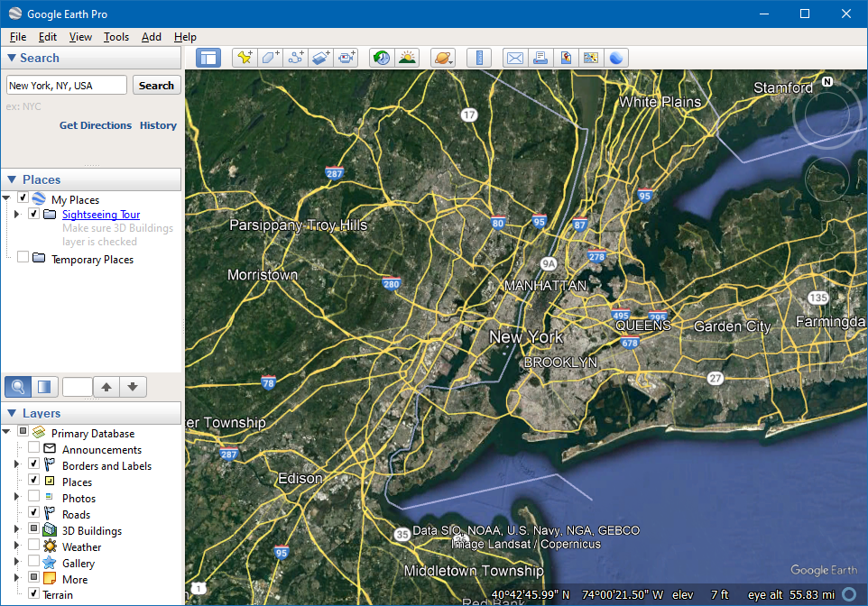Click the search location input field
This screenshot has width=868, height=606.
pos(66,86)
